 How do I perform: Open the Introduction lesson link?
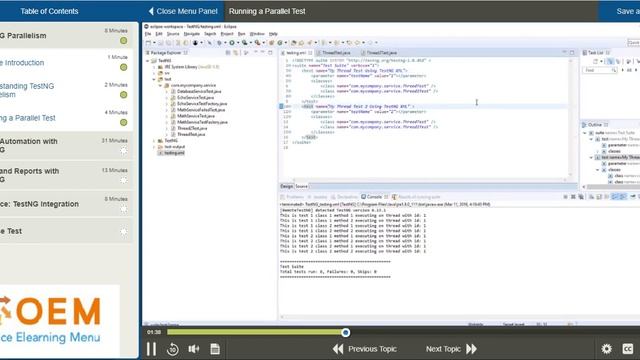pyautogui.click(x=22, y=63)
